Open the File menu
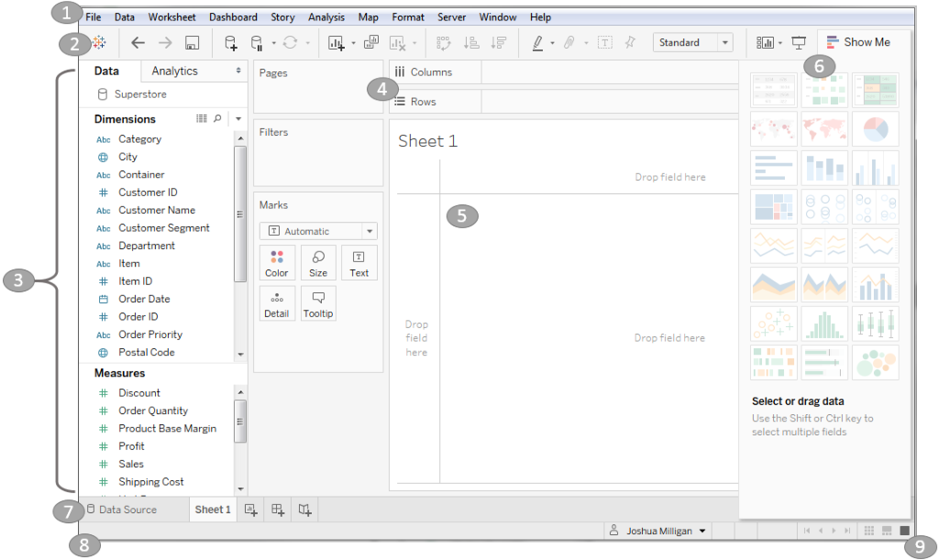Image resolution: width=938 pixels, height=560 pixels. point(94,17)
